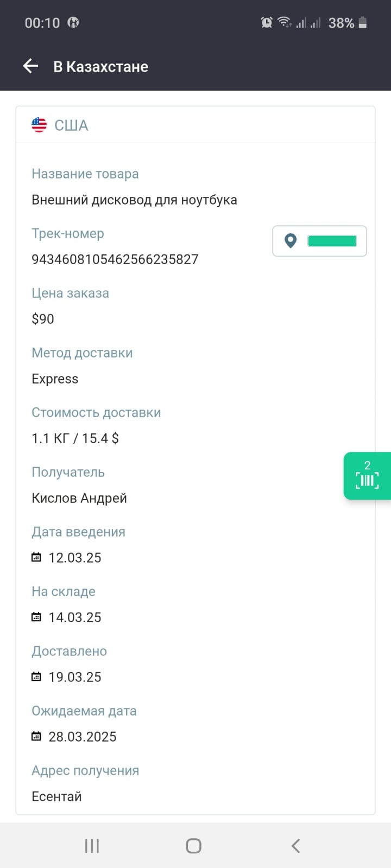
Task: Tap calendar icon beside date 12.03.25
Action: pos(36,557)
